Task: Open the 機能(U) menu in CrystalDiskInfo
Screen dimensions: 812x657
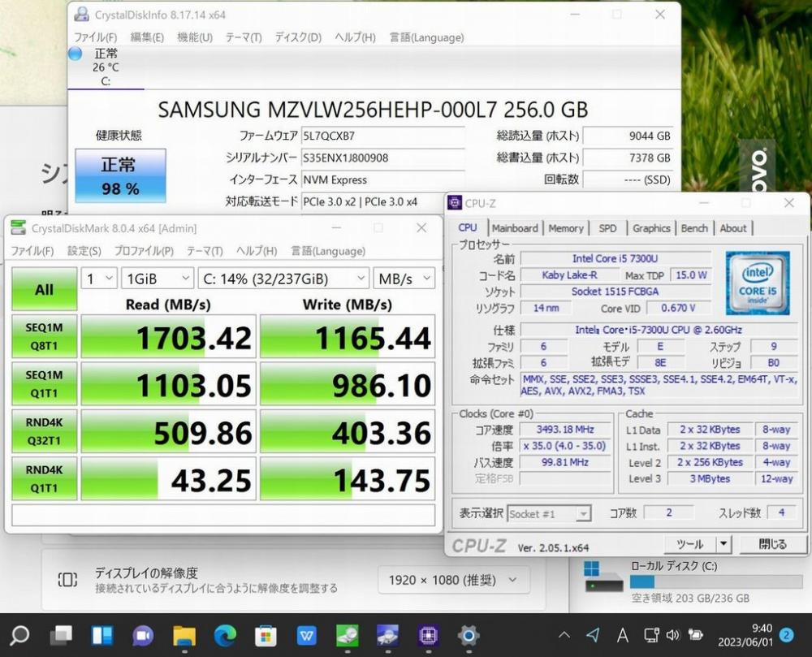Action: (194, 37)
